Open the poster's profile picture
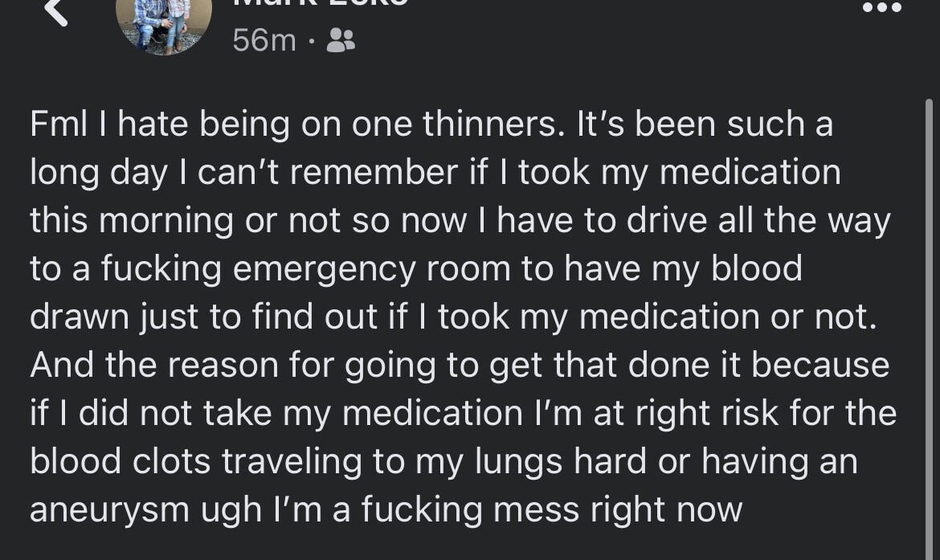 (x=164, y=24)
